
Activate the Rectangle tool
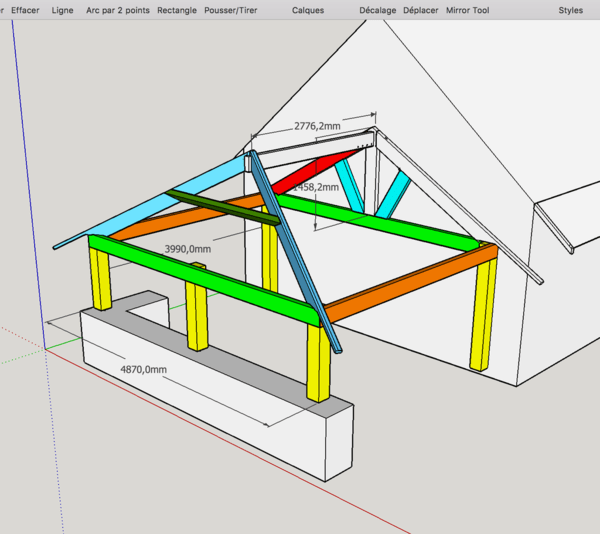pos(177,10)
